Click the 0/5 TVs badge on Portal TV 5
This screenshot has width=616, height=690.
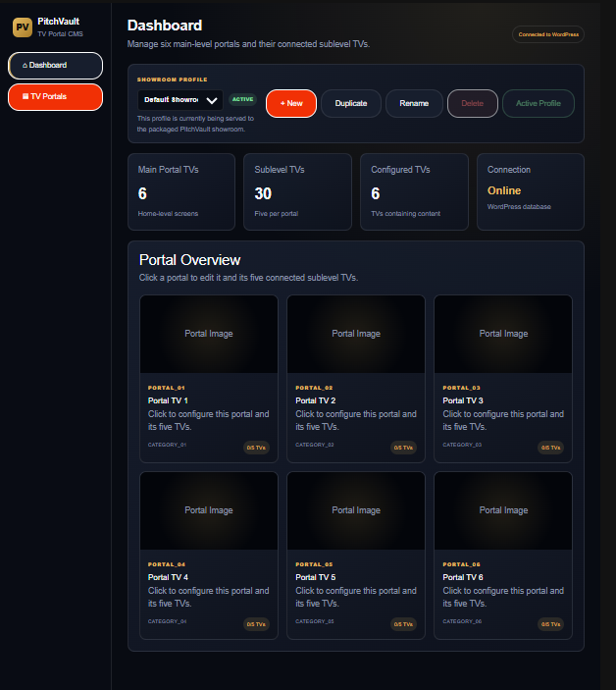[403, 624]
